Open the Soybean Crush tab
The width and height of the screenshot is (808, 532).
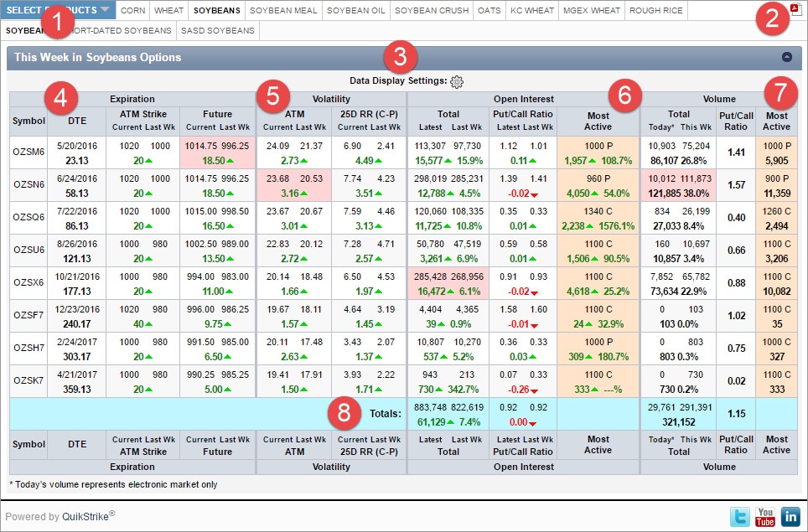coord(431,11)
